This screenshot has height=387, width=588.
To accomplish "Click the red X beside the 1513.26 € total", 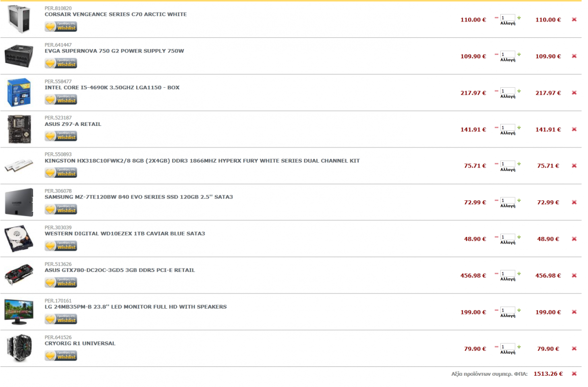I will pyautogui.click(x=574, y=374).
